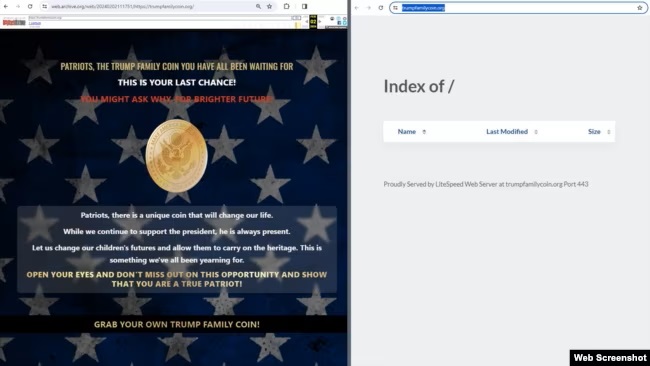Open the captures link under Wayback URL field
Viewport: 650px width, 366px height.
click(35, 23)
